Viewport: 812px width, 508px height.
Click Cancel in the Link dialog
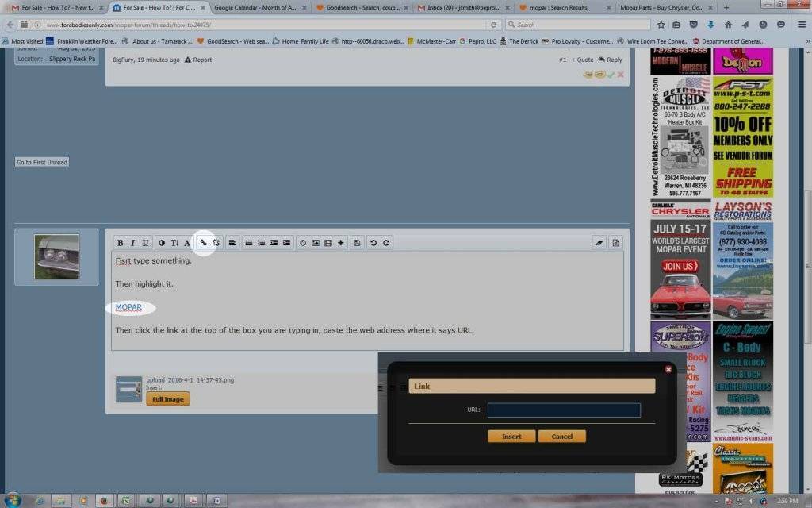click(x=561, y=437)
